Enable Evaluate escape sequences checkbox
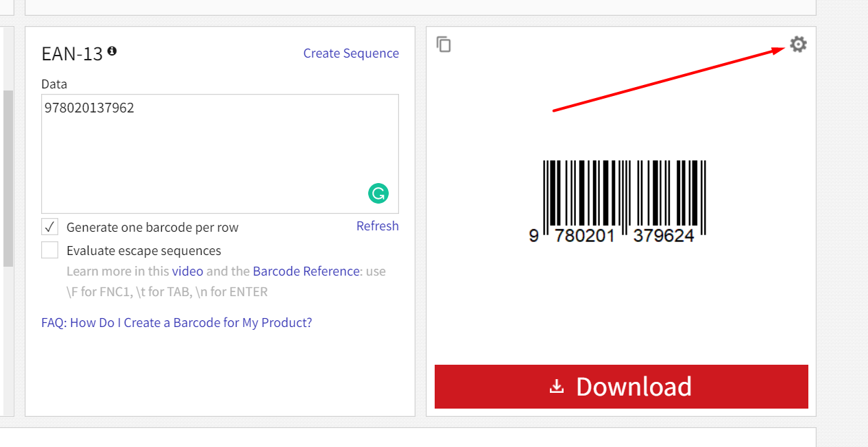 click(49, 250)
